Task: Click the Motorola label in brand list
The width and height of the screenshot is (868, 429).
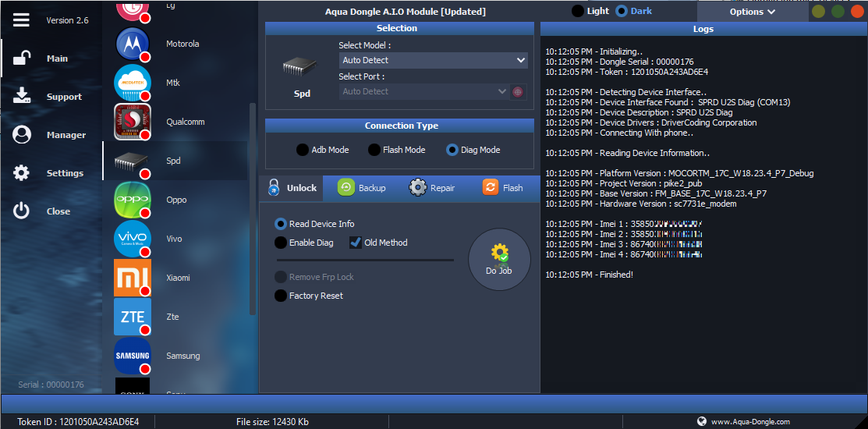Action: pos(182,44)
